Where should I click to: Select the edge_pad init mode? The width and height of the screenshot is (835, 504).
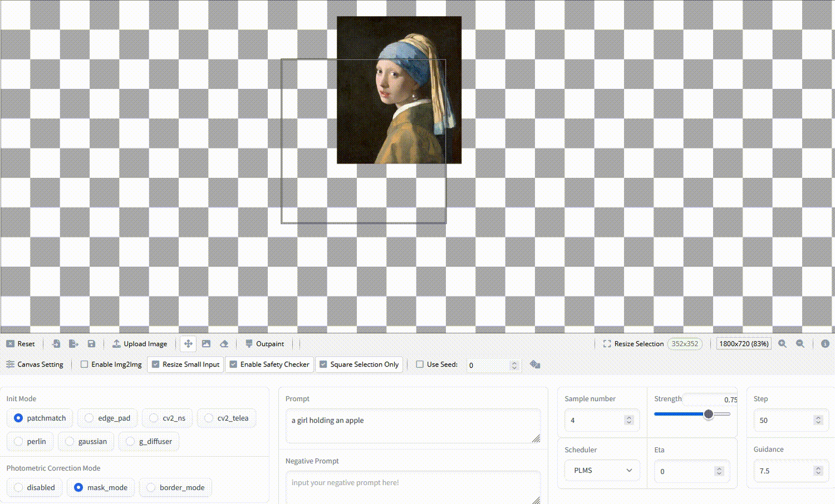[x=108, y=418]
